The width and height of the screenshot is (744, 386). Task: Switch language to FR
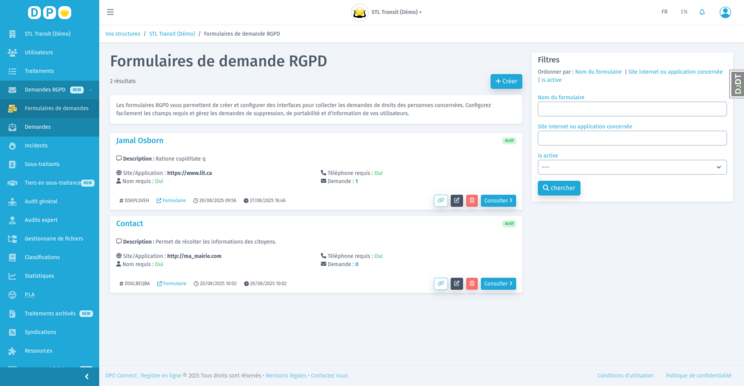[664, 12]
